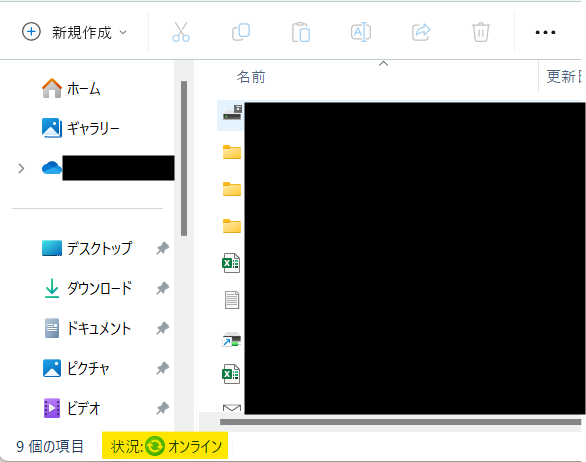
Task: Click the Copy icon in toolbar
Action: [x=241, y=32]
